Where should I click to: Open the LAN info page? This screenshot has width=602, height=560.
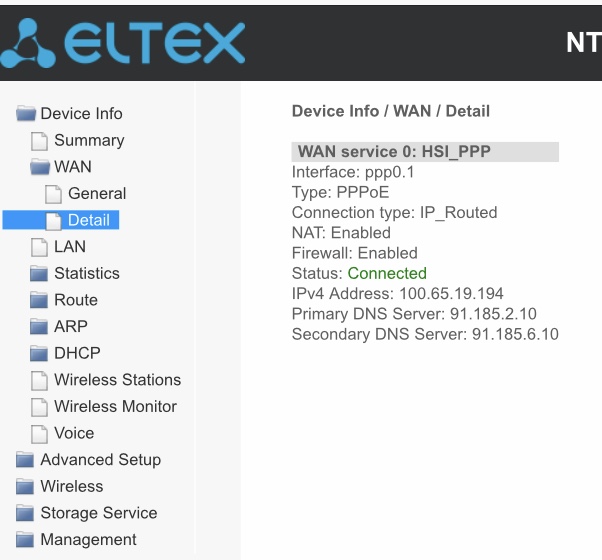[69, 247]
